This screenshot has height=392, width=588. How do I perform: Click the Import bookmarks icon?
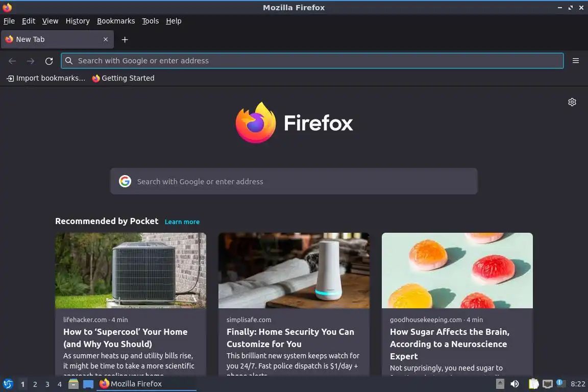(x=10, y=79)
